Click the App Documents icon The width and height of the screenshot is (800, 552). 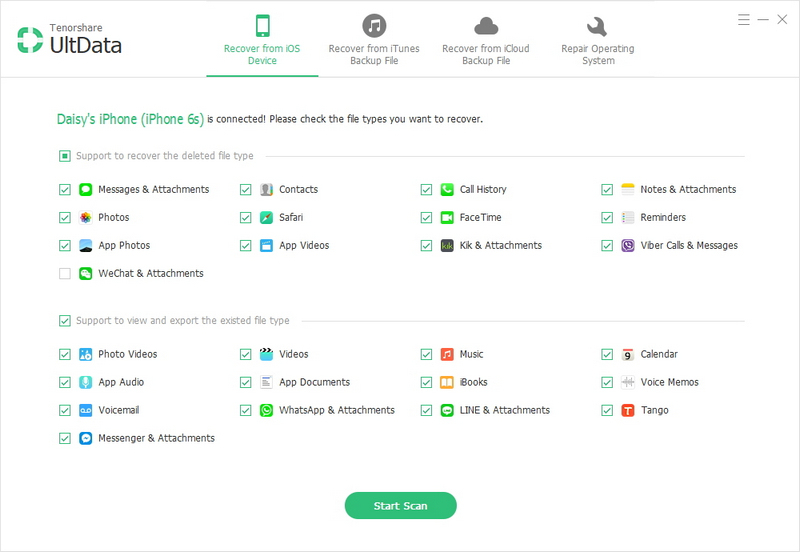click(266, 383)
